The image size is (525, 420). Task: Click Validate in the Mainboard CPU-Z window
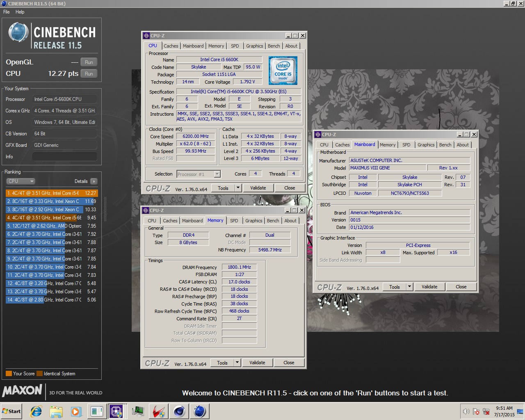(x=429, y=287)
